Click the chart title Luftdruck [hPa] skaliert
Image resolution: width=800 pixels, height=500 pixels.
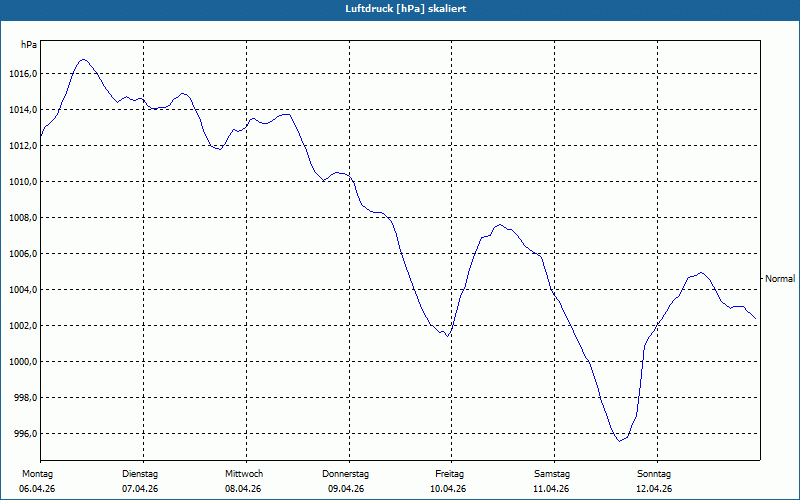point(406,9)
